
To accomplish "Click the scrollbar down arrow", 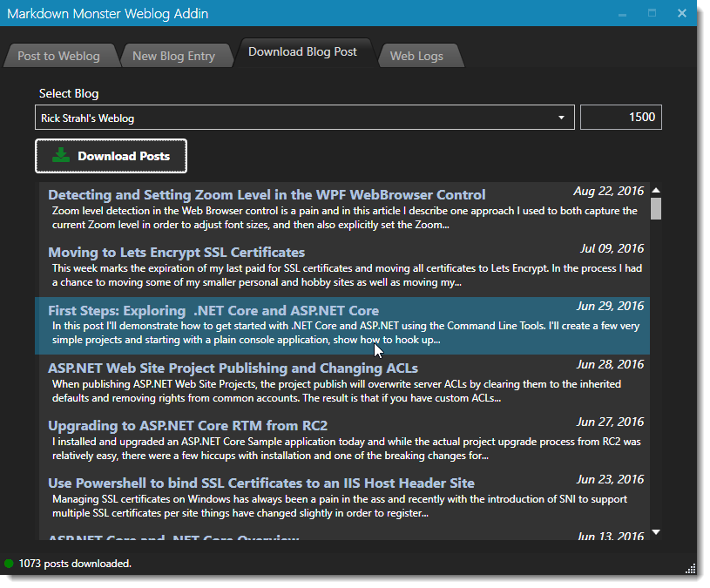I will [656, 532].
